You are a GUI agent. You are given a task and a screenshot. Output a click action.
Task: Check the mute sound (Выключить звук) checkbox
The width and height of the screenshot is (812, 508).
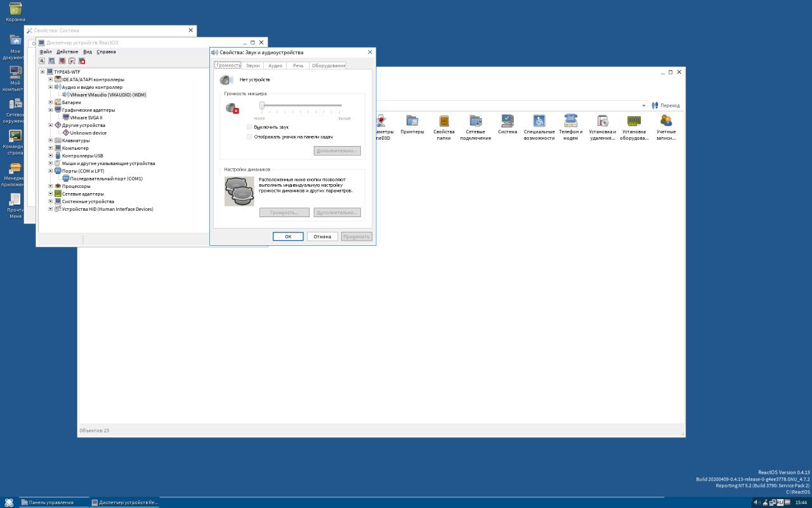[x=249, y=127]
